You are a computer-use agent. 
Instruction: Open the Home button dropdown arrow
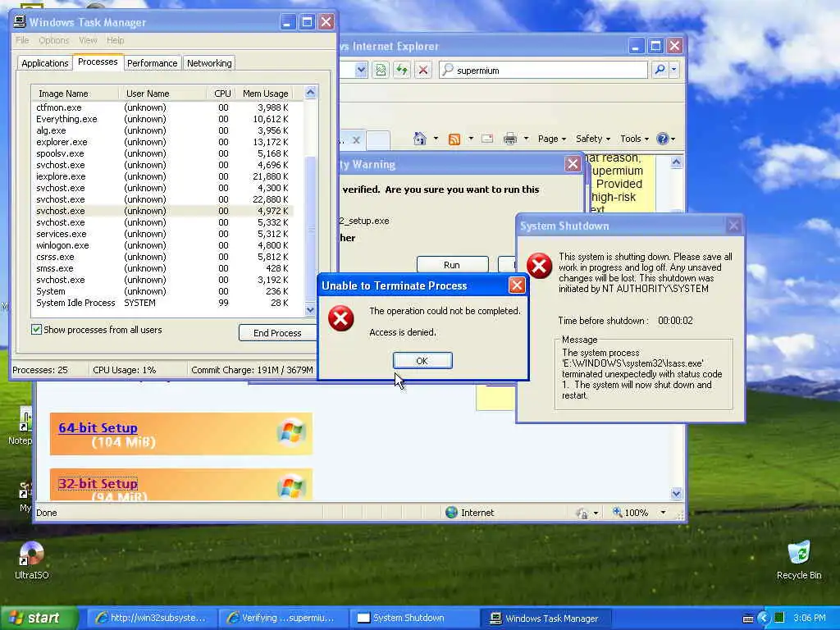[x=436, y=139]
